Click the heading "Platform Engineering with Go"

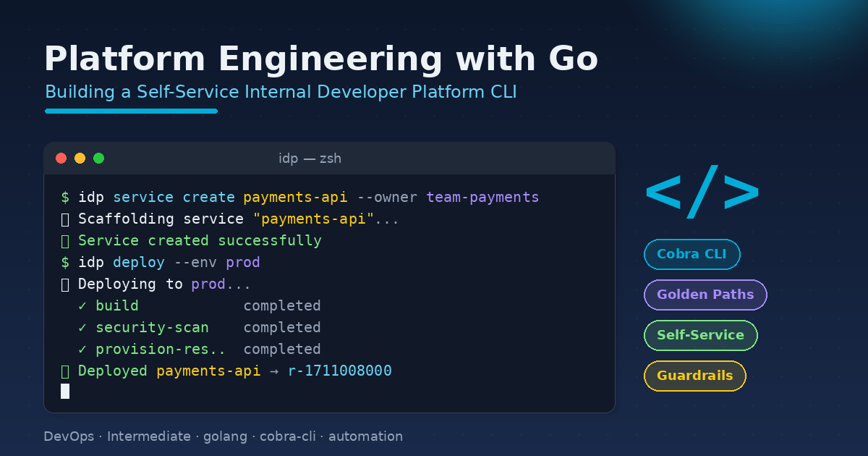(x=321, y=59)
